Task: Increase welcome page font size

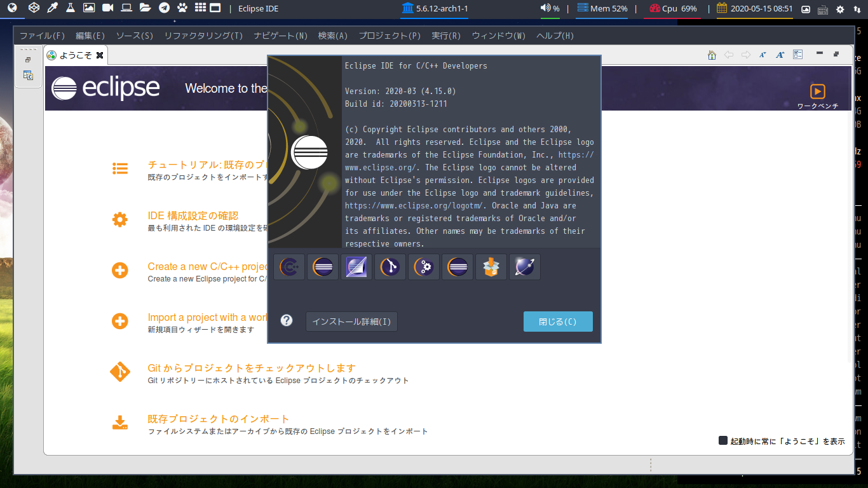Action: coord(780,55)
